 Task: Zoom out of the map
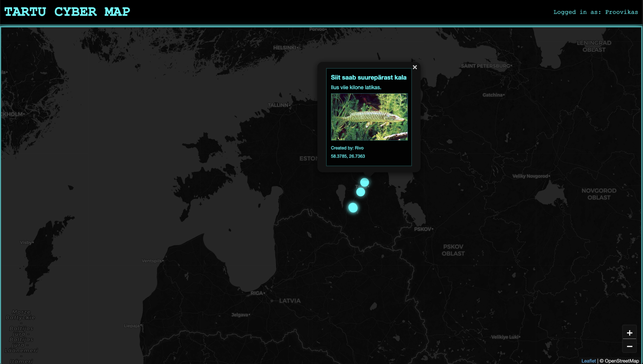pos(630,346)
